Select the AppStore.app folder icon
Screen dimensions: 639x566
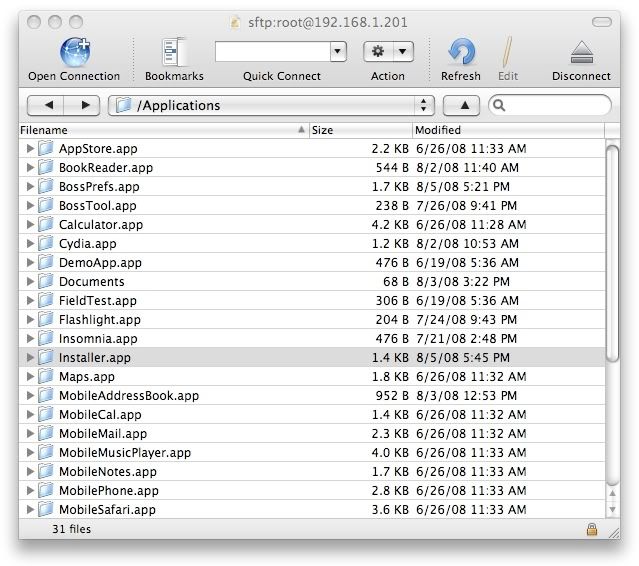point(46,148)
